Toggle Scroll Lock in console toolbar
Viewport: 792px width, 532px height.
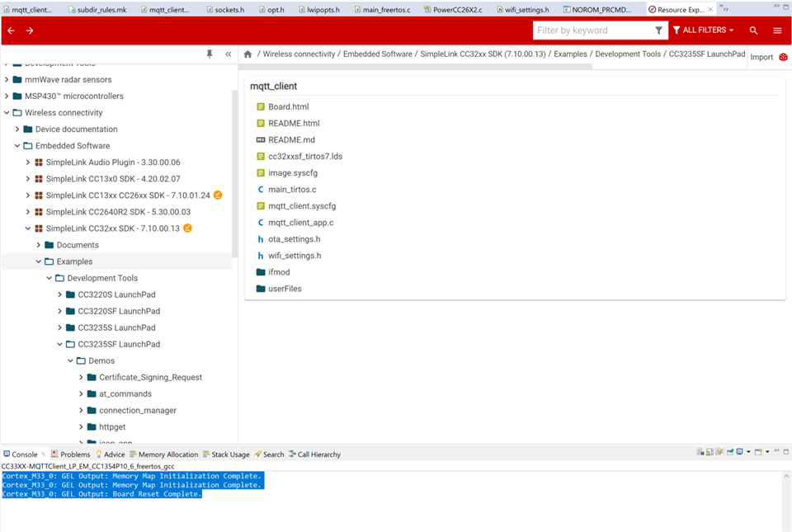pos(709,451)
